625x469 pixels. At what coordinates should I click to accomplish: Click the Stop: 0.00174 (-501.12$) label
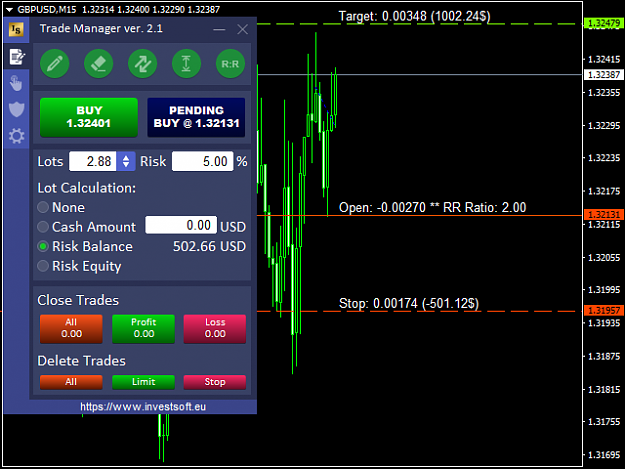point(409,304)
